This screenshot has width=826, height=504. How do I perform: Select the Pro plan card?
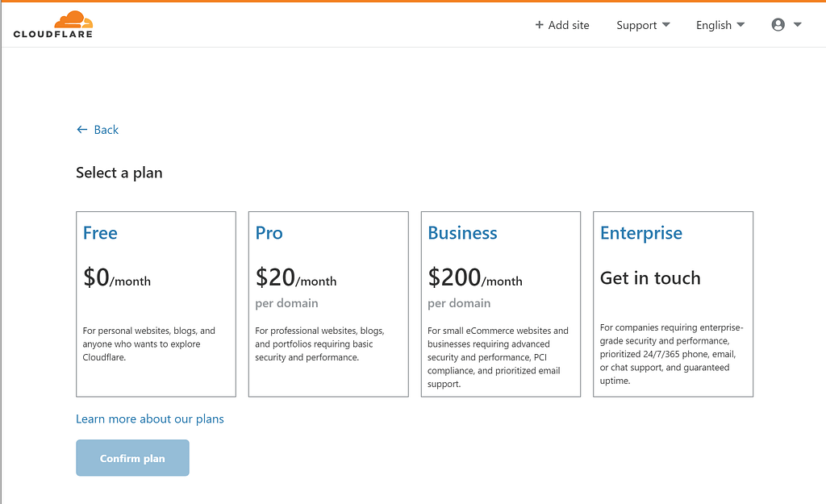[328, 304]
